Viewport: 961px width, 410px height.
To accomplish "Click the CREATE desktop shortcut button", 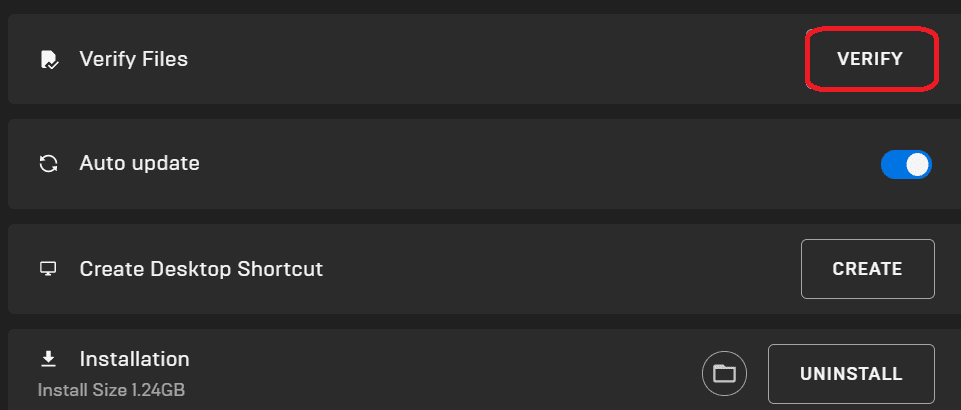I will [x=868, y=268].
